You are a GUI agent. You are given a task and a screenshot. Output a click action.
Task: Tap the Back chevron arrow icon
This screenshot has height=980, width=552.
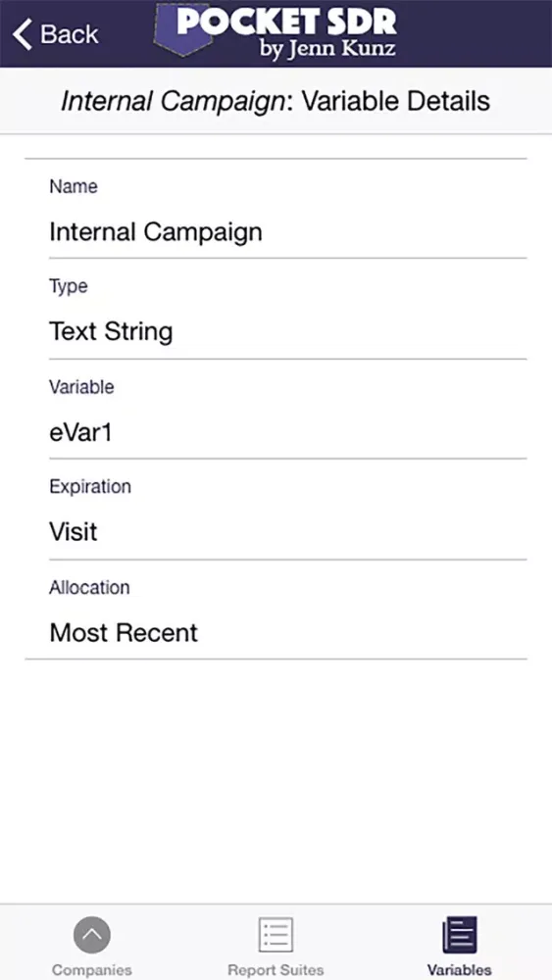(22, 33)
